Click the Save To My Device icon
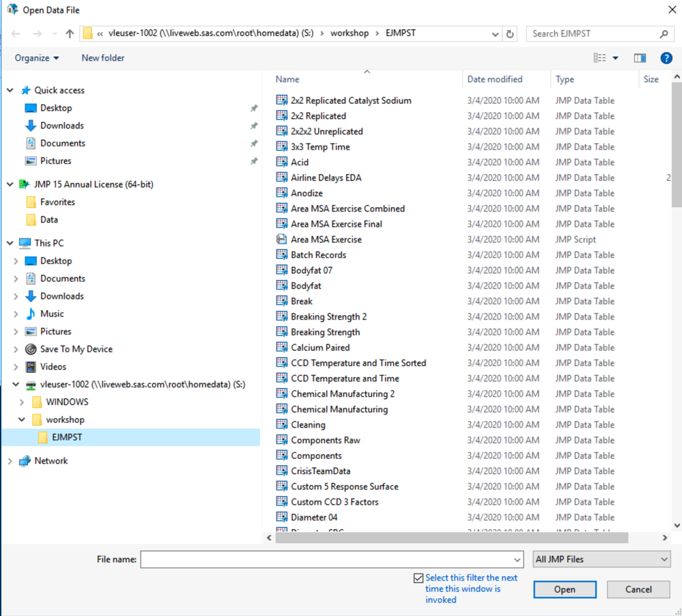 tap(31, 349)
